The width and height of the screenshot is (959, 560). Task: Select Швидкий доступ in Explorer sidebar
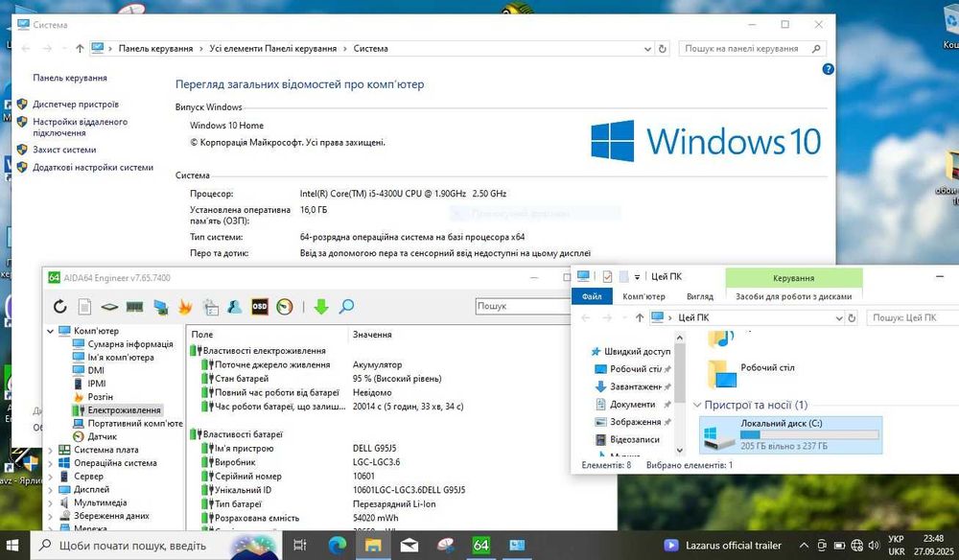(631, 352)
